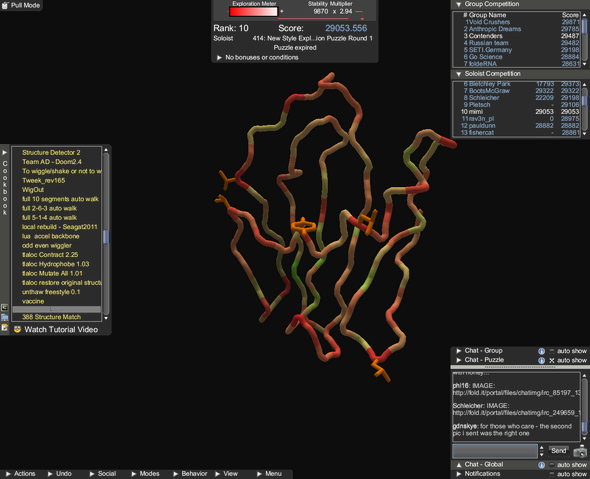Open the Behavior menu
The width and height of the screenshot is (590, 479).
tap(190, 474)
